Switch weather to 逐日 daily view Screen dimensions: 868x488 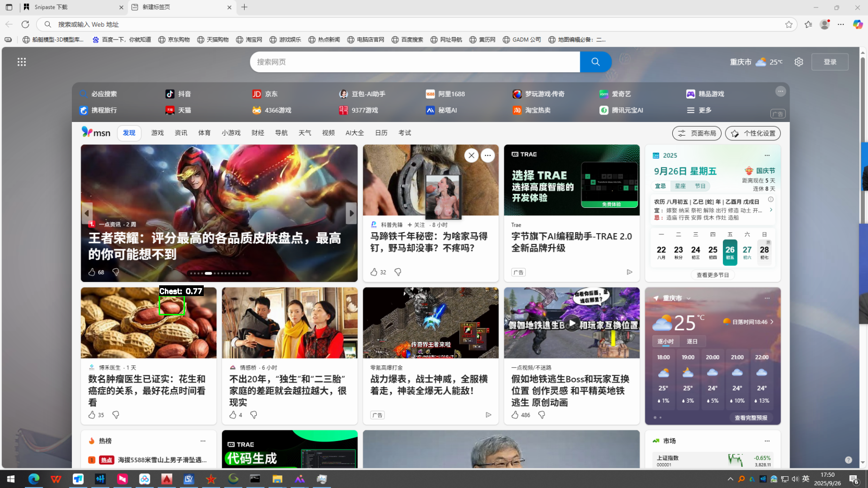pos(692,342)
